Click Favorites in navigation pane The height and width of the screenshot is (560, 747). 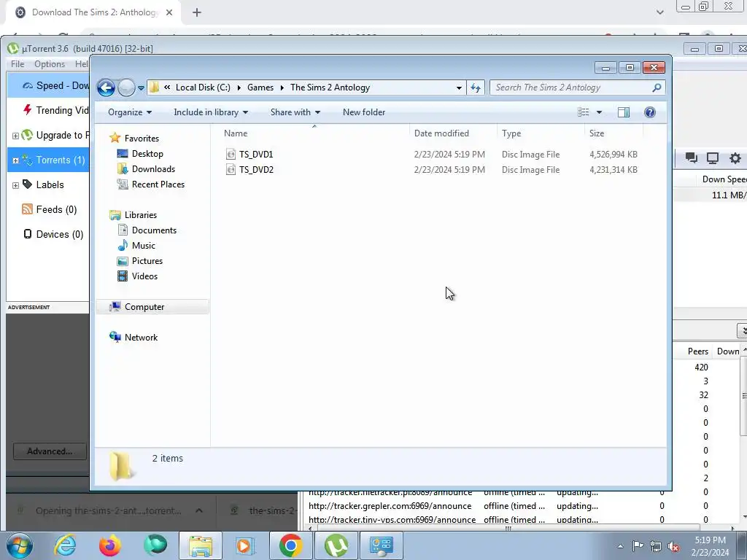click(142, 139)
